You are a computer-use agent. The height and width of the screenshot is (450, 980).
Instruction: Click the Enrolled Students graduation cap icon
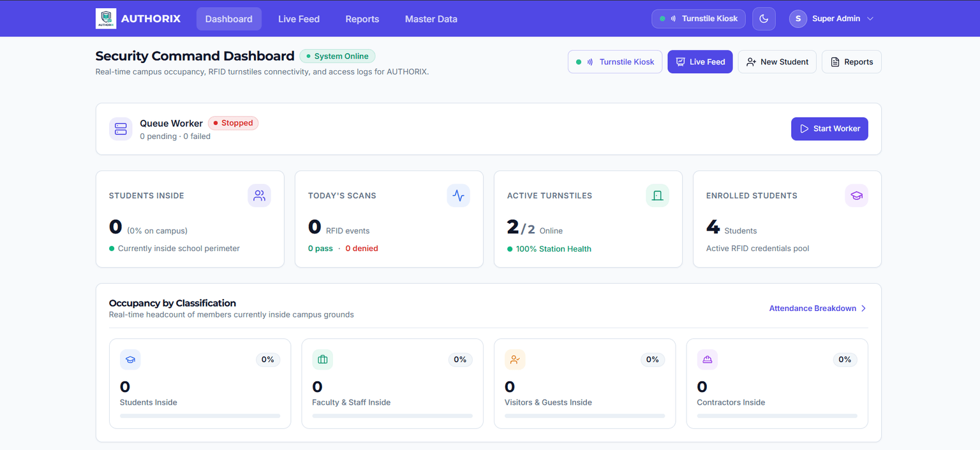click(856, 196)
